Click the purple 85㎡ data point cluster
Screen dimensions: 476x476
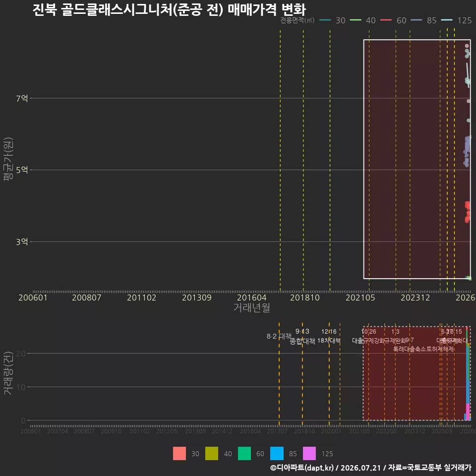(467, 151)
